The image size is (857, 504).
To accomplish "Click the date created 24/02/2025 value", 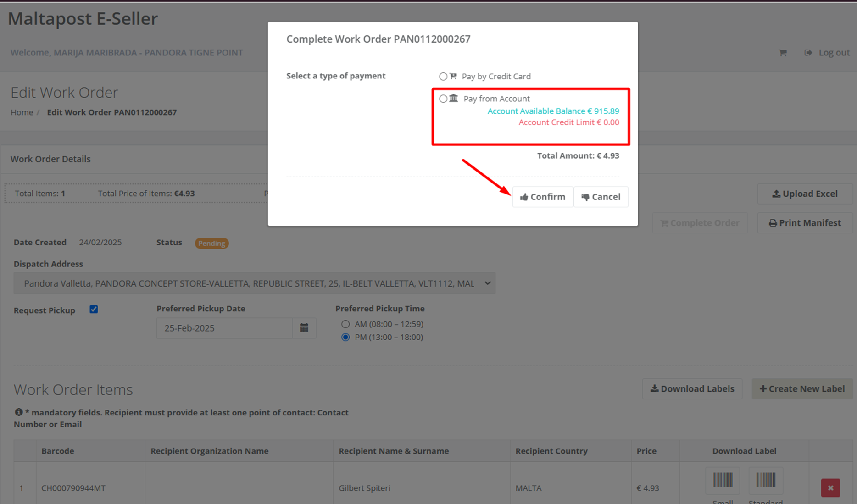I will 100,243.
